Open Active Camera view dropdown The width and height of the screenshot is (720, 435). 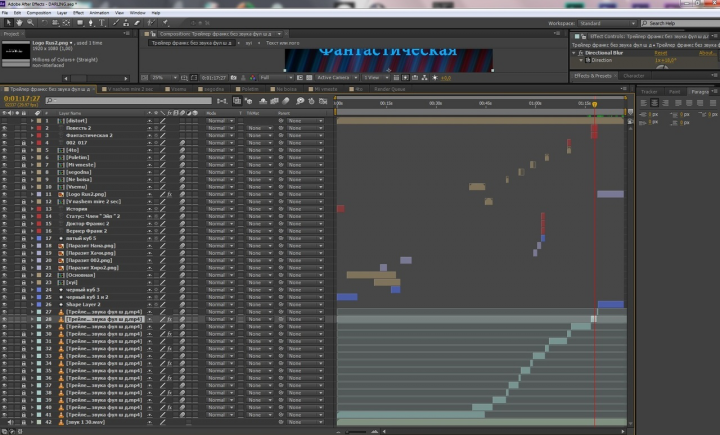pyautogui.click(x=337, y=78)
